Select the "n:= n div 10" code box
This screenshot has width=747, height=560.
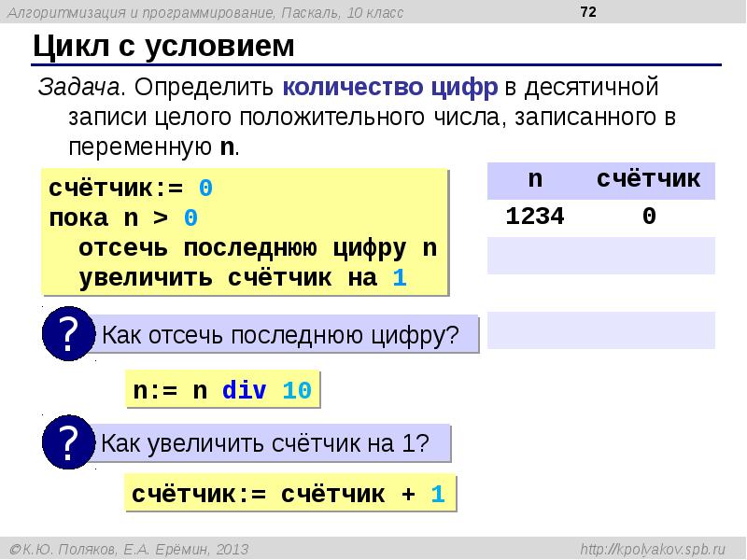[x=222, y=390]
